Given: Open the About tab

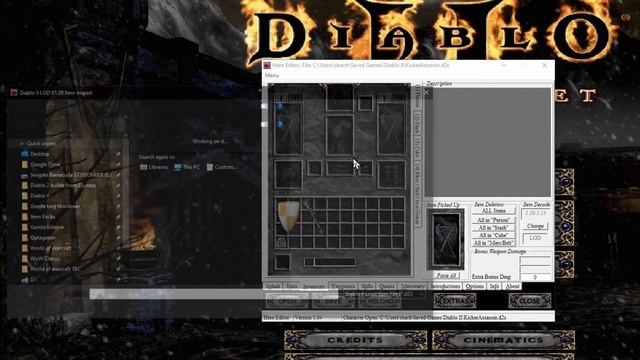Looking at the screenshot, I should [512, 286].
